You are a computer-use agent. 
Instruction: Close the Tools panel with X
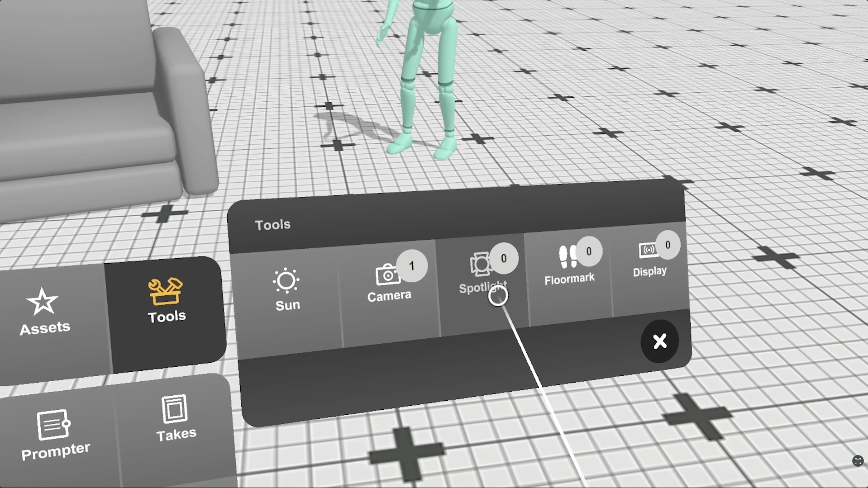tap(659, 341)
